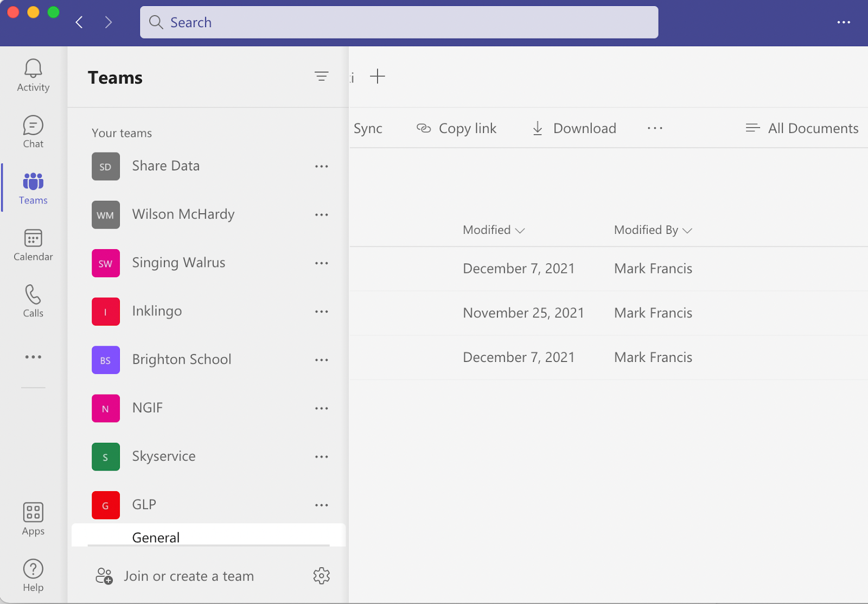Image resolution: width=868 pixels, height=604 pixels.
Task: Open the manage teams gear icon
Action: 322,576
